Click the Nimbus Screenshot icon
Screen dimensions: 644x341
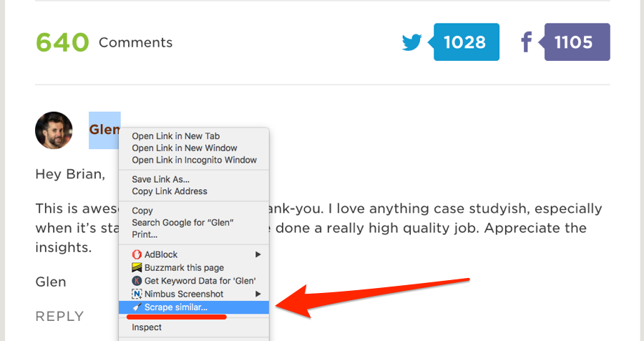pos(137,294)
